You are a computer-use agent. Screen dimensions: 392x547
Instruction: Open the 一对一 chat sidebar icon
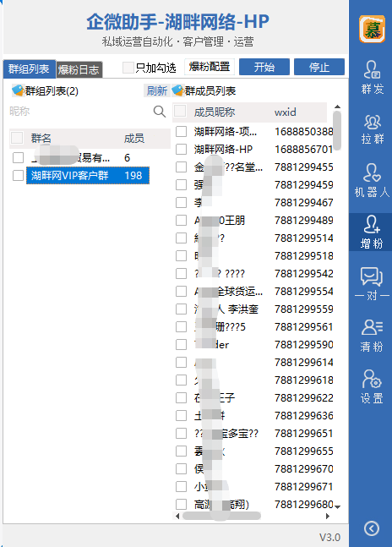(x=372, y=283)
